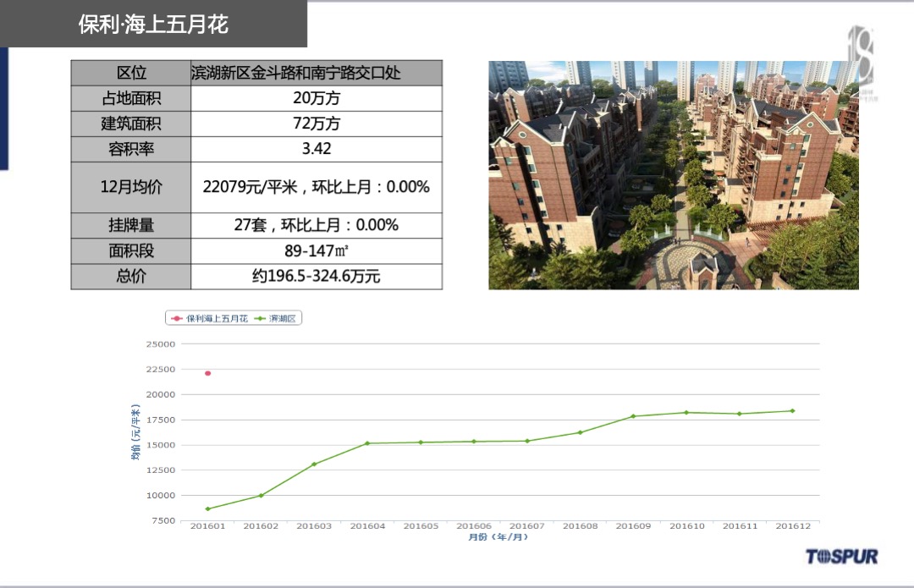Open the 区位 header row options

coord(131,73)
